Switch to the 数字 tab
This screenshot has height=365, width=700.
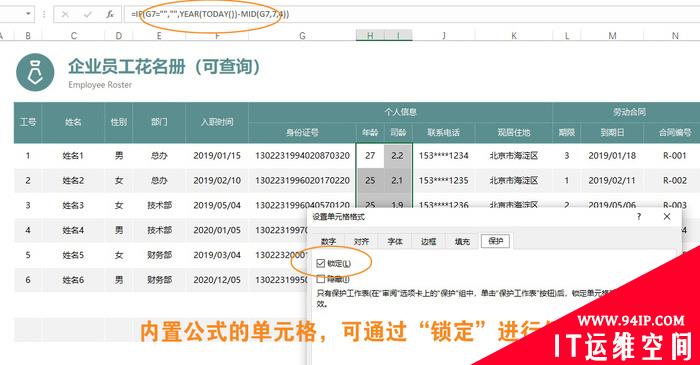tap(328, 241)
